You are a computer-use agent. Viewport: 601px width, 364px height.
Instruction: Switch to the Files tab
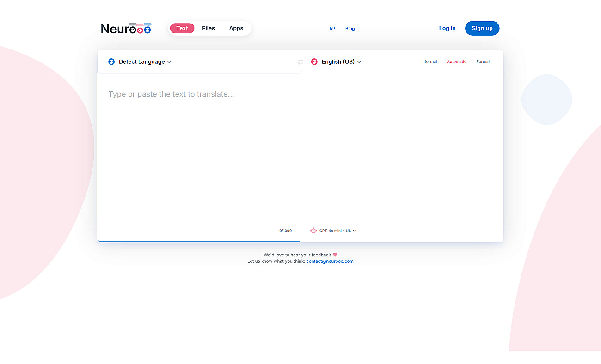click(x=209, y=28)
